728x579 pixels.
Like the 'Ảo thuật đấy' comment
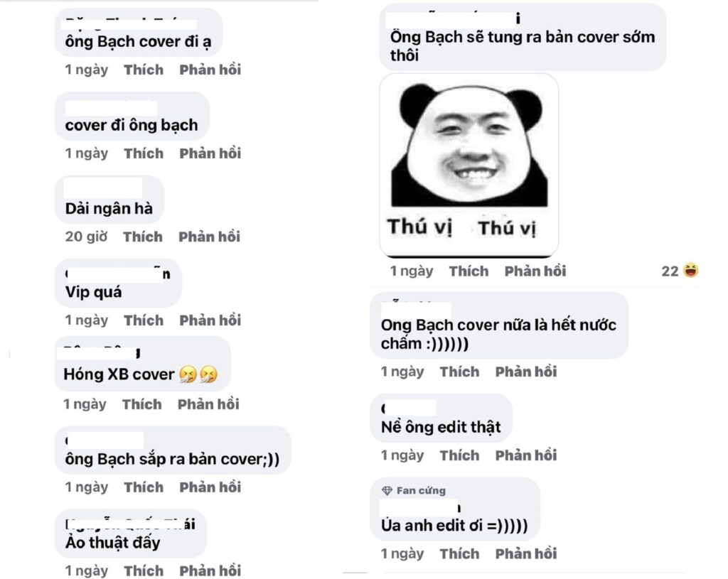[144, 570]
